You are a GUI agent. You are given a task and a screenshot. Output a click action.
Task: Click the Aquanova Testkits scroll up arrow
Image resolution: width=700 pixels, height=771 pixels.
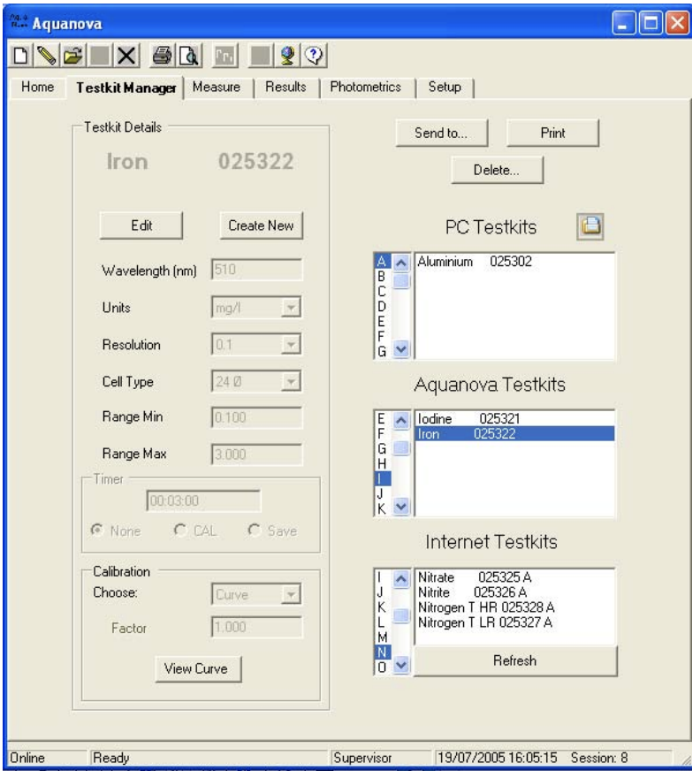401,420
